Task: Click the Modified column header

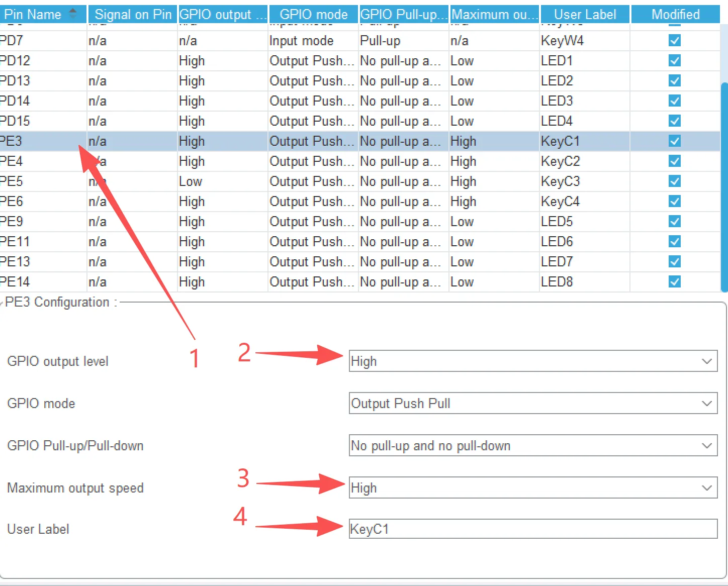Action: pyautogui.click(x=675, y=14)
